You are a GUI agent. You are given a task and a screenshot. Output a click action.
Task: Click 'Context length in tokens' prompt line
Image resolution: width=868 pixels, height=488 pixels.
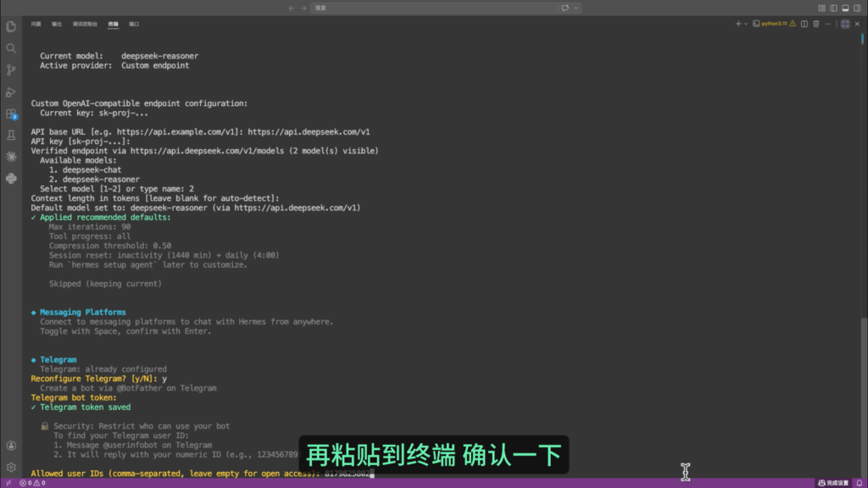(x=155, y=198)
